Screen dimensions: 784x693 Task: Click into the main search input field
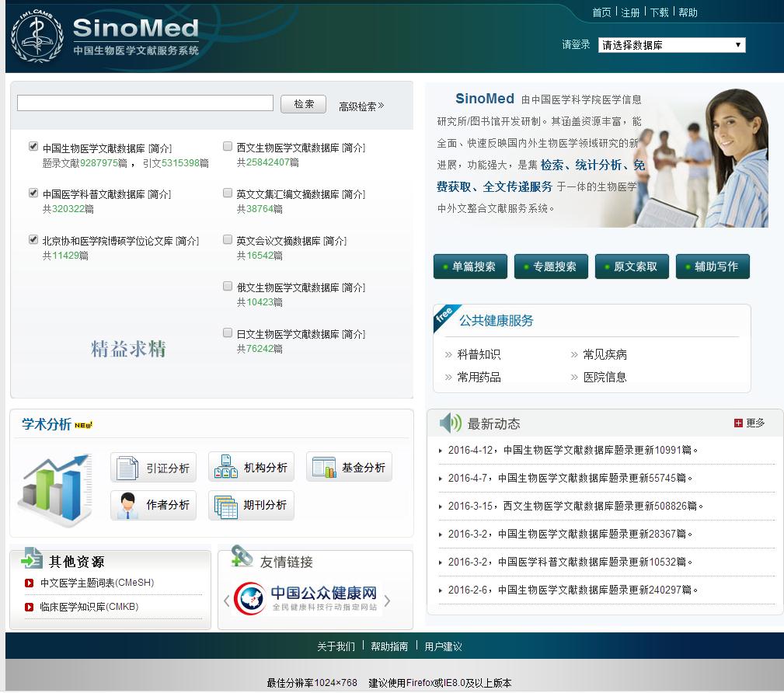145,103
